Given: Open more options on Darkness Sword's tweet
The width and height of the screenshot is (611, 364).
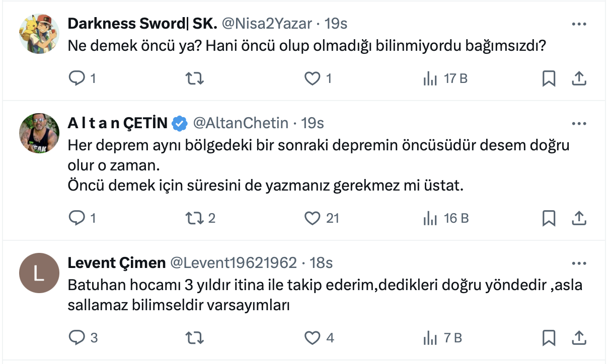Looking at the screenshot, I should [x=579, y=24].
